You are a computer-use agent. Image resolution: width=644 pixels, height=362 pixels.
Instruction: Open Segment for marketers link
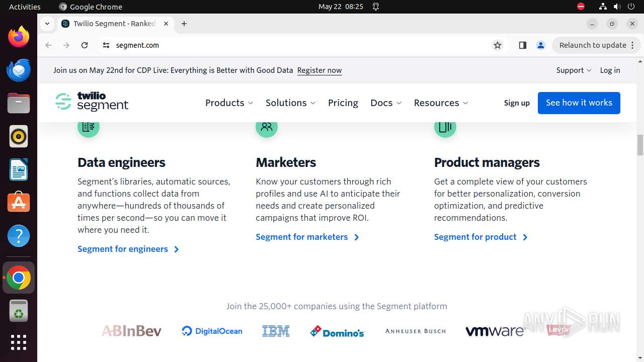point(307,237)
